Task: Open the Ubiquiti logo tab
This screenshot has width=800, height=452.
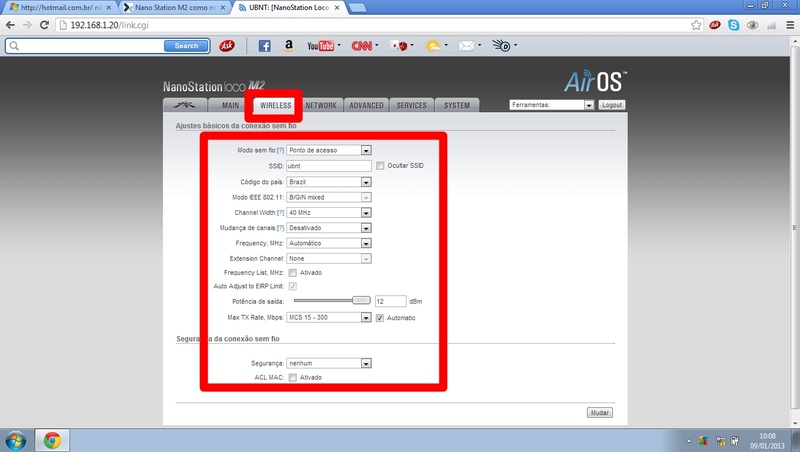Action: click(185, 105)
